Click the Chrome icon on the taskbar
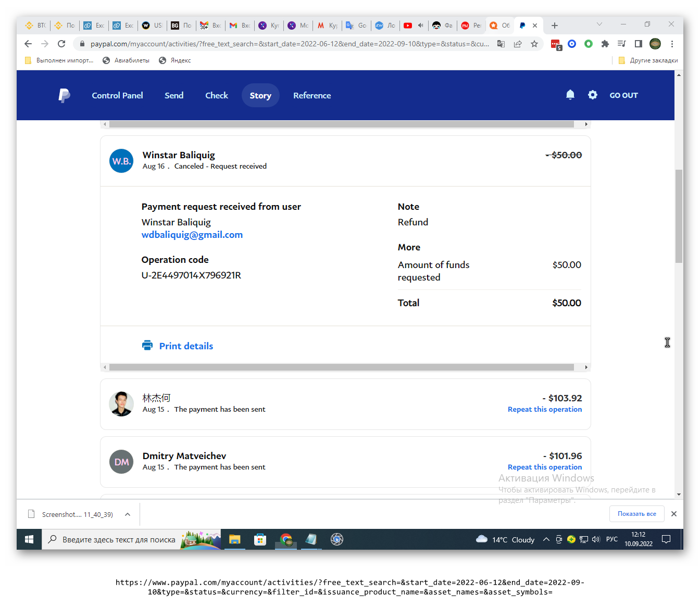Viewport: 700px width, 608px height. 286,539
